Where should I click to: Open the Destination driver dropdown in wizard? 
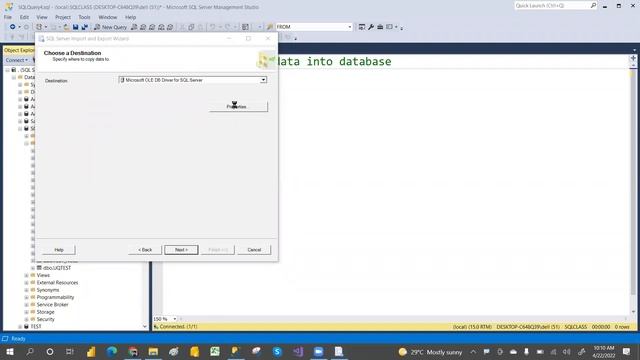[x=263, y=80]
